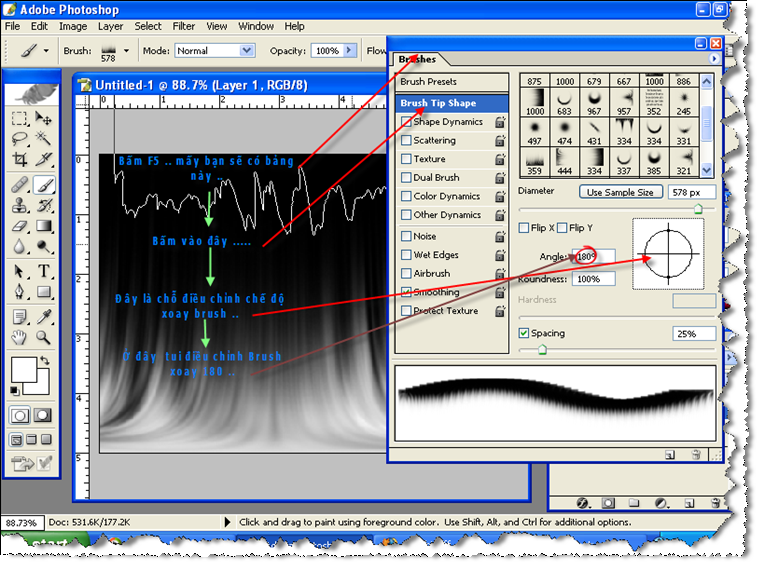Open the Brushes palette flyout menu

click(714, 59)
